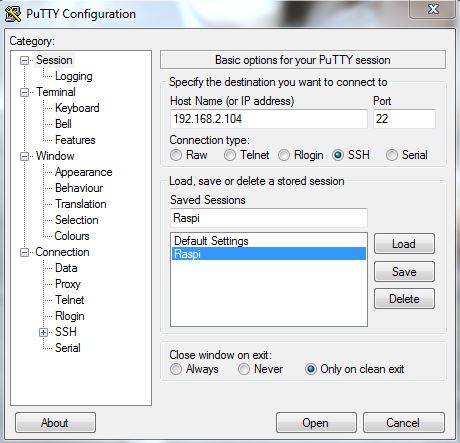Delete the selected saved session
The height and width of the screenshot is (443, 460).
click(x=404, y=299)
